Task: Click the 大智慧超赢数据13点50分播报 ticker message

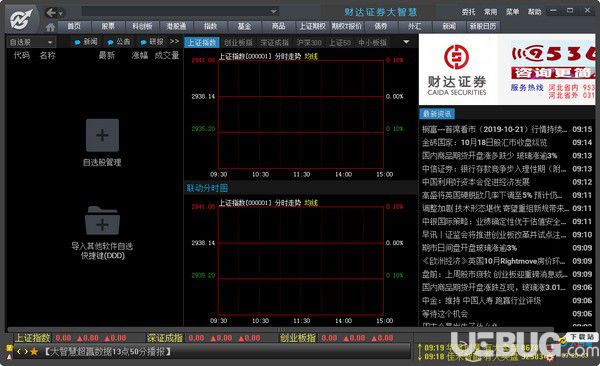Action: (x=108, y=351)
